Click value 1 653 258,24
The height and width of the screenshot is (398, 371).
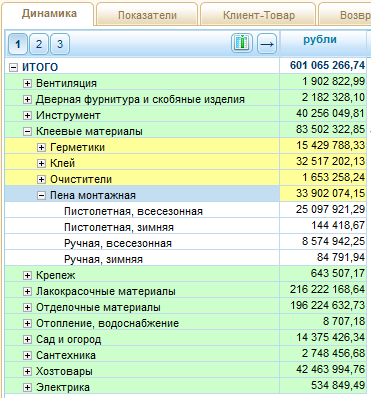(333, 177)
